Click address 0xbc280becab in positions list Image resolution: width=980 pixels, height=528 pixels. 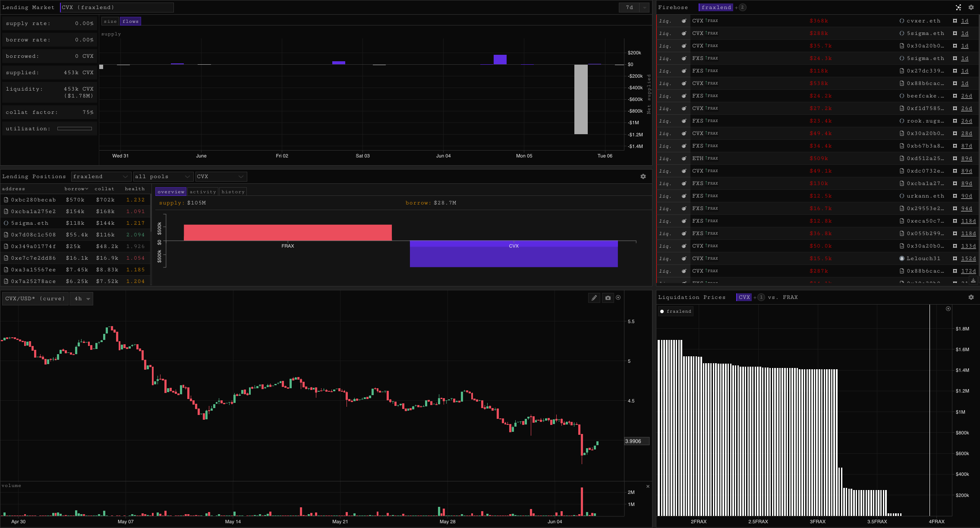(33, 200)
